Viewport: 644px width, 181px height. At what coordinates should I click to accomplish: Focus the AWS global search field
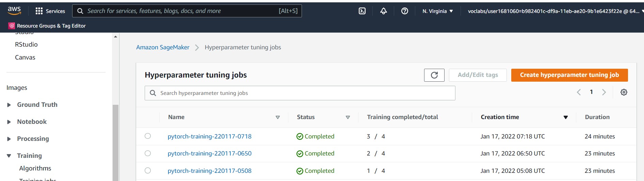tap(187, 11)
